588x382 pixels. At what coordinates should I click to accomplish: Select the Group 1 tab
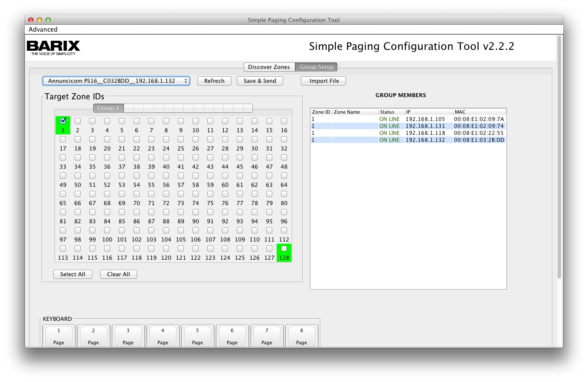point(108,108)
